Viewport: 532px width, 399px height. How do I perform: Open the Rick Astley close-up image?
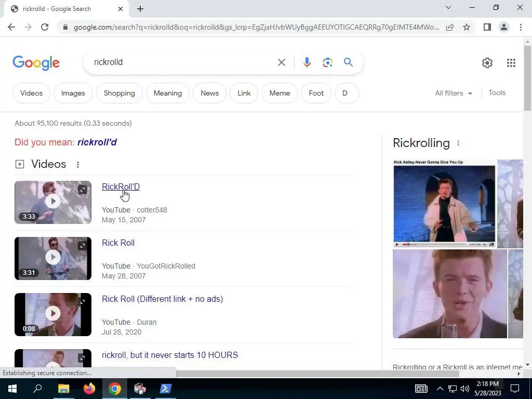449,294
